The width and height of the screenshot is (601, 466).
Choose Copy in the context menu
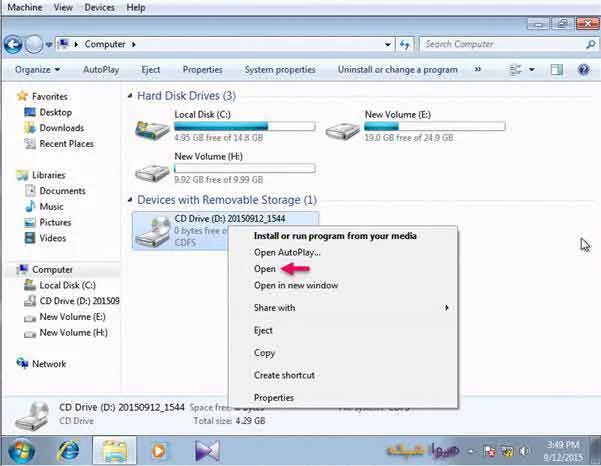tap(264, 353)
